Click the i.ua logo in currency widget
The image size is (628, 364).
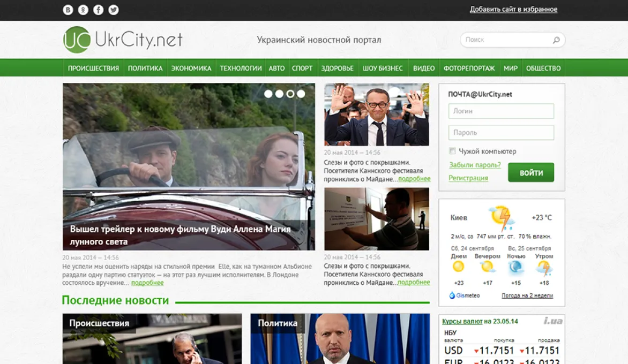click(x=552, y=321)
